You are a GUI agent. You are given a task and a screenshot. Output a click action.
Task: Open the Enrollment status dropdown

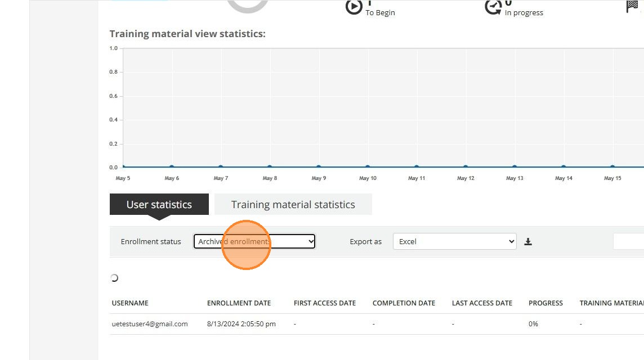click(x=254, y=241)
